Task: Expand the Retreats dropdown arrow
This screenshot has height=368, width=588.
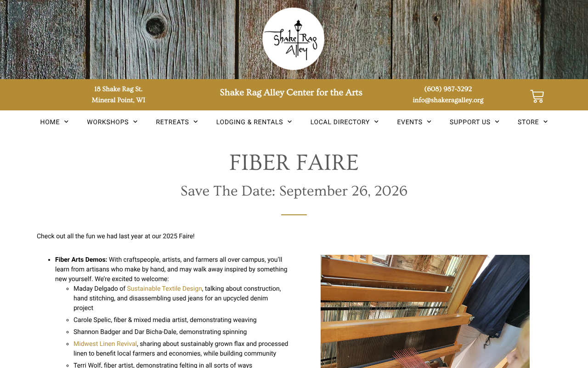Action: click(196, 122)
